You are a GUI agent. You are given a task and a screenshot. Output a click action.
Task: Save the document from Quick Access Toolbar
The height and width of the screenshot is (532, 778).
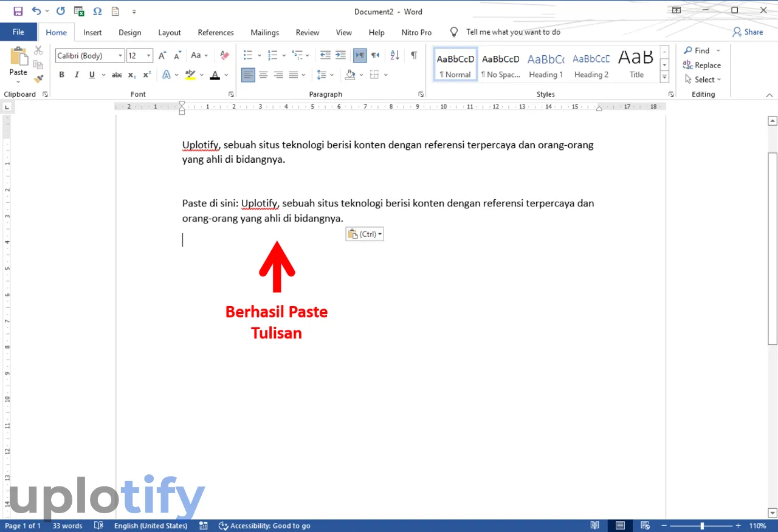click(18, 11)
